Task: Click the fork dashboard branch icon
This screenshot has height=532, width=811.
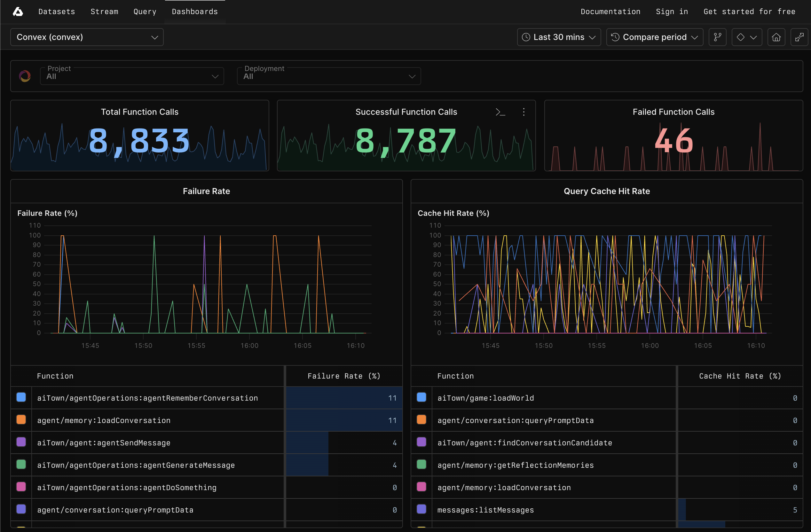Action: click(x=717, y=37)
